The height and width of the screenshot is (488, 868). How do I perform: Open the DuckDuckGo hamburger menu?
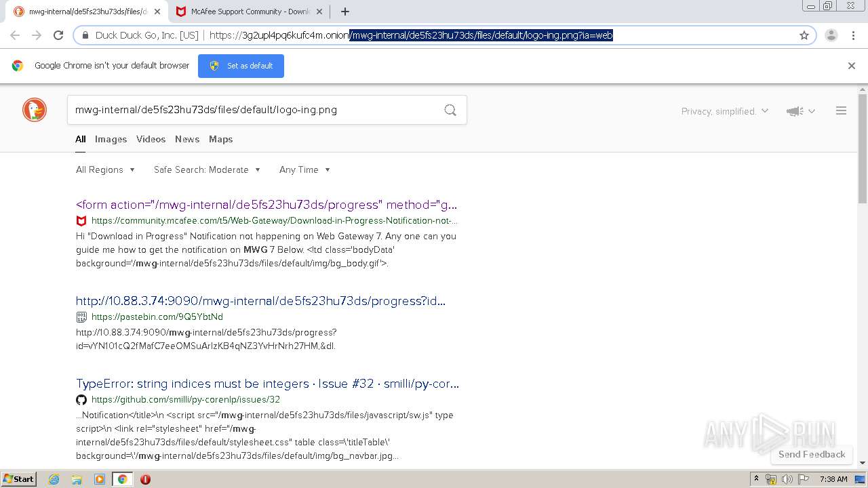(x=841, y=110)
